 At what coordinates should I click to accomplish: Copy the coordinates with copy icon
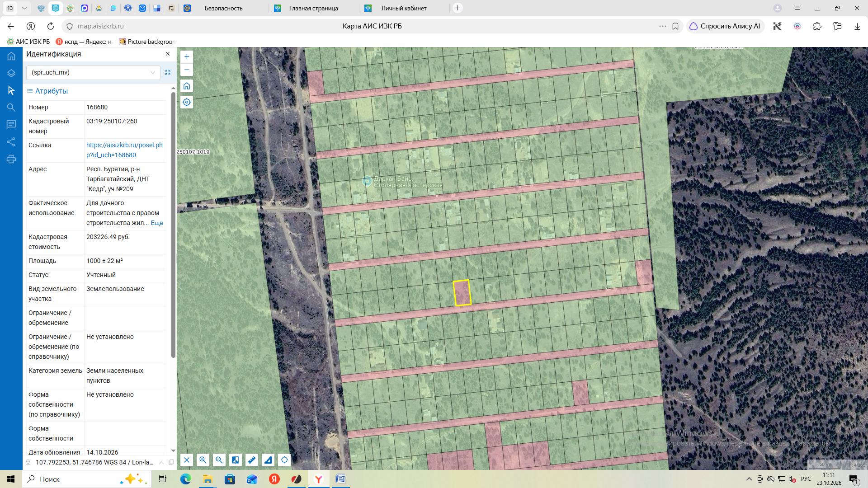point(171,462)
